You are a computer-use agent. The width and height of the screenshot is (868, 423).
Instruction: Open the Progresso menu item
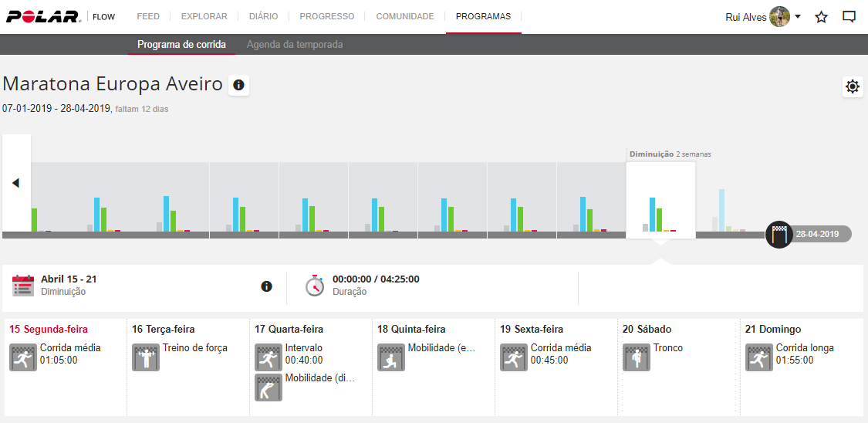click(x=327, y=16)
